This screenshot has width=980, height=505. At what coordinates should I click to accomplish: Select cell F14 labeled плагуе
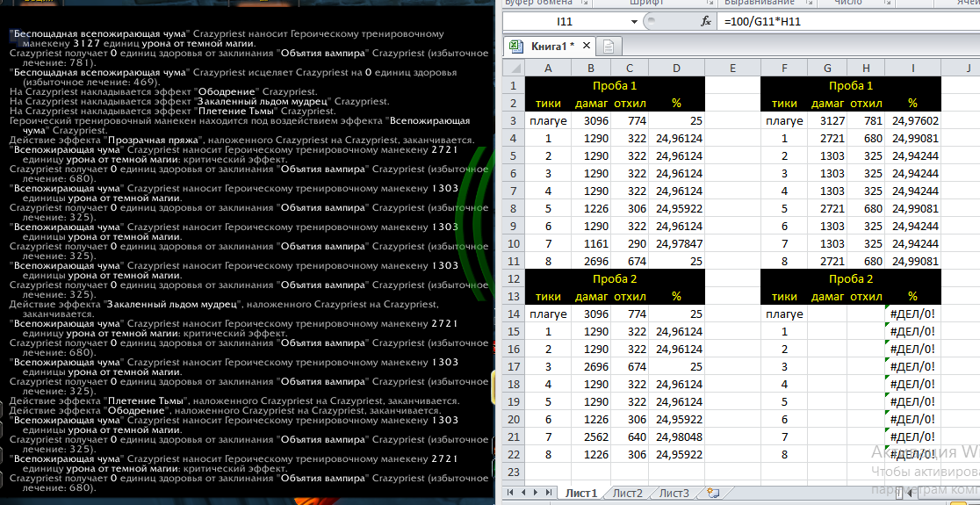click(x=784, y=314)
